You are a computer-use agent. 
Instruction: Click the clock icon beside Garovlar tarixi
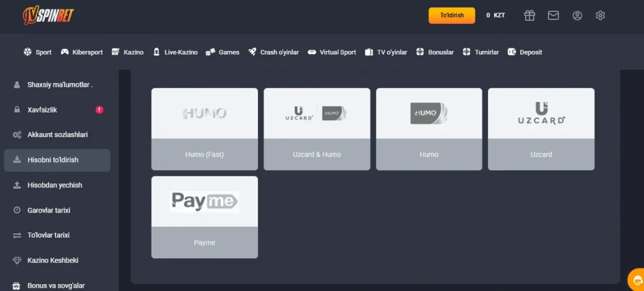(17, 210)
